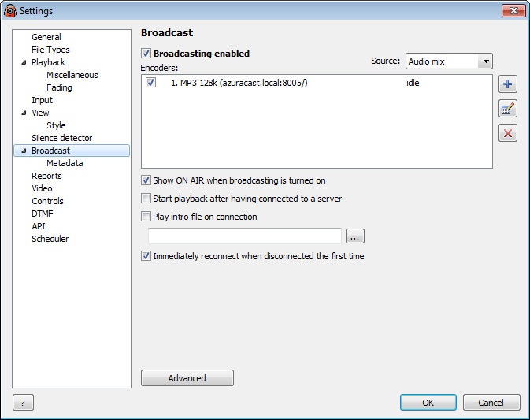The width and height of the screenshot is (530, 420).
Task: Open help with the ? button
Action: click(23, 403)
